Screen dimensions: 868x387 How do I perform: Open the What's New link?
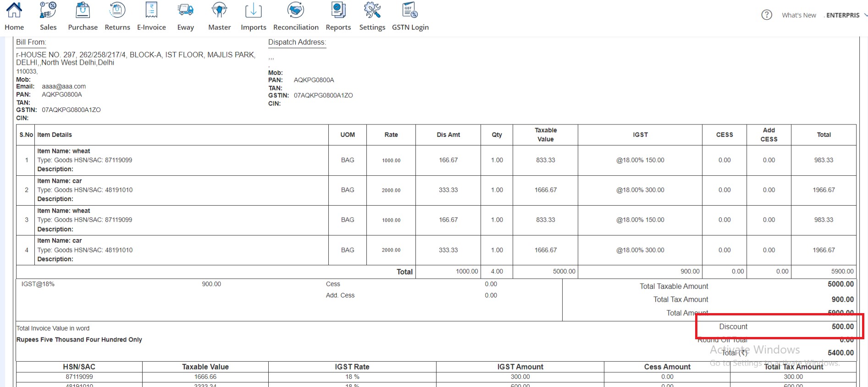click(799, 15)
